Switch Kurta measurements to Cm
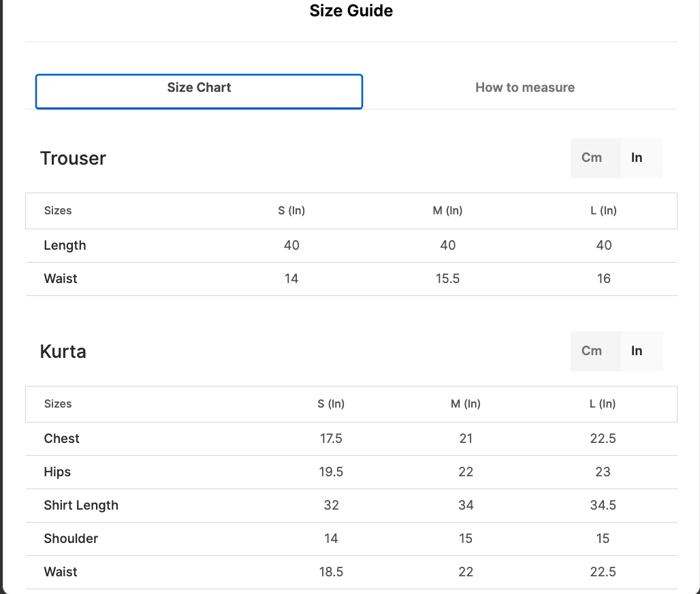This screenshot has height=594, width=700. [592, 351]
